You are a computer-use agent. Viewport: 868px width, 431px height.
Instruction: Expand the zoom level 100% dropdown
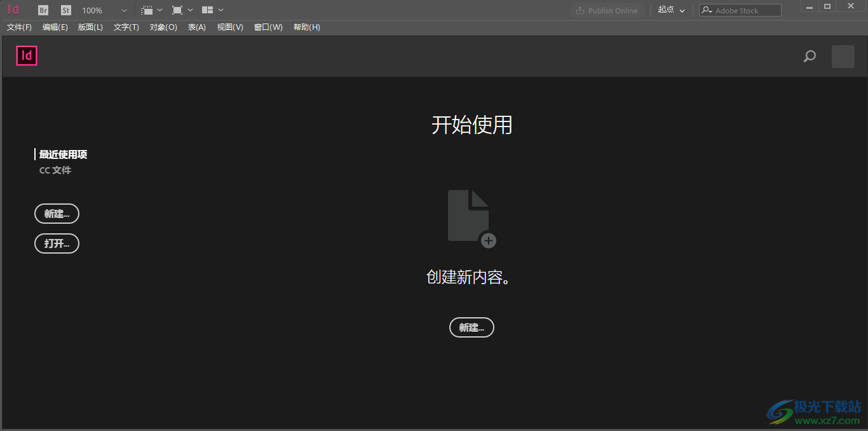[x=123, y=10]
